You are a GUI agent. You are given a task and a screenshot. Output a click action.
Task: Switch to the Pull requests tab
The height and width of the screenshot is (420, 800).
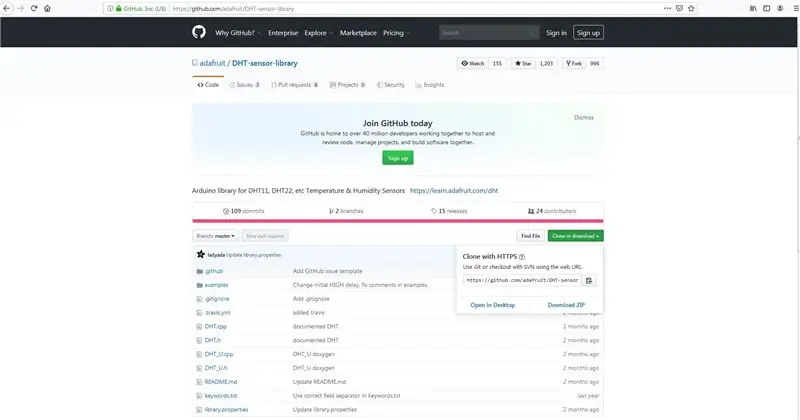(x=294, y=85)
